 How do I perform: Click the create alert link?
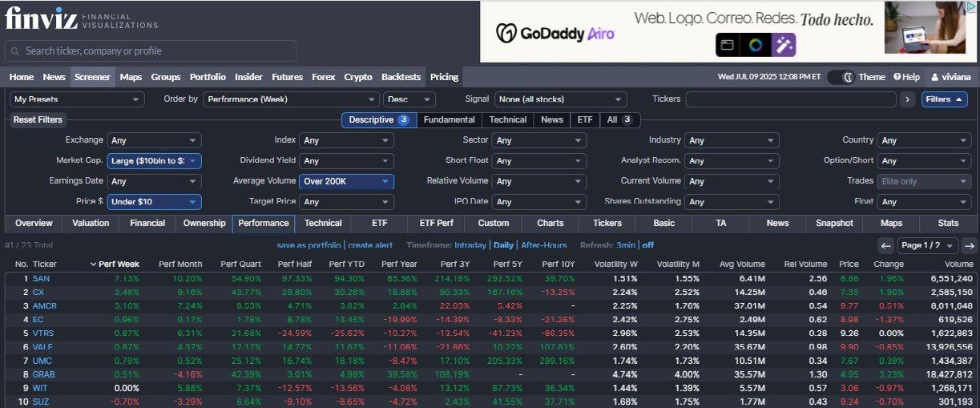point(370,245)
